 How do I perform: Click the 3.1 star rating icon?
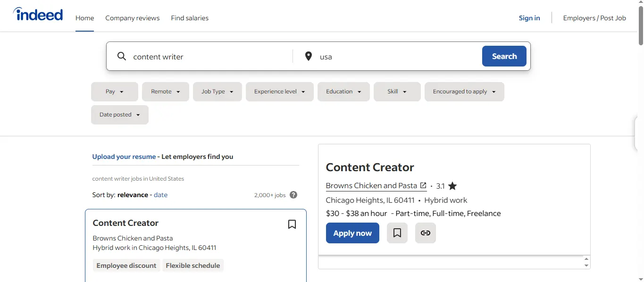[452, 186]
